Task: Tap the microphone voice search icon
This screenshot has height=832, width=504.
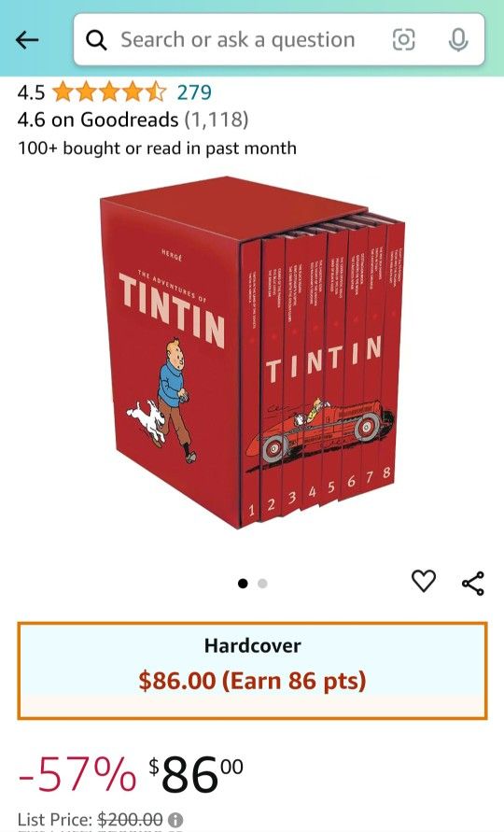Action: coord(458,40)
